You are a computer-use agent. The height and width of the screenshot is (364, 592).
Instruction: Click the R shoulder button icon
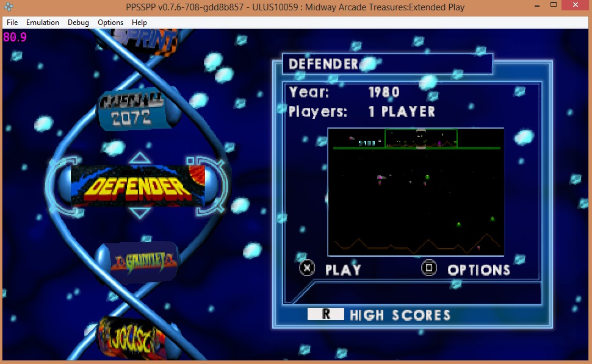click(326, 314)
